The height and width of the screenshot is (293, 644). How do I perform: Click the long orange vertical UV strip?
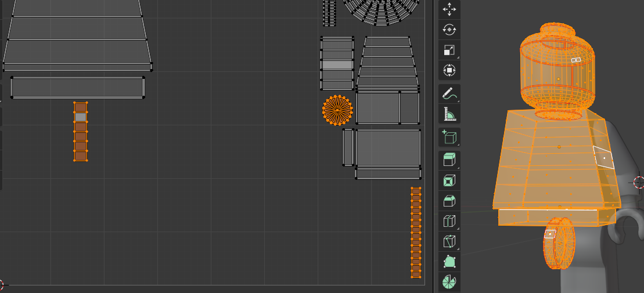tap(416, 233)
